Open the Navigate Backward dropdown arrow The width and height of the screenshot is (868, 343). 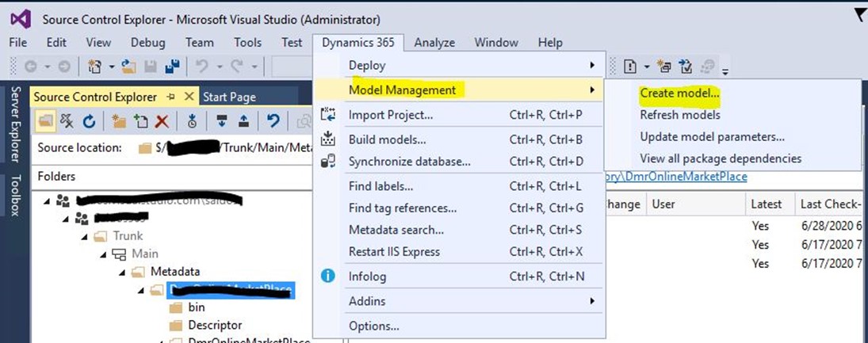coord(47,67)
